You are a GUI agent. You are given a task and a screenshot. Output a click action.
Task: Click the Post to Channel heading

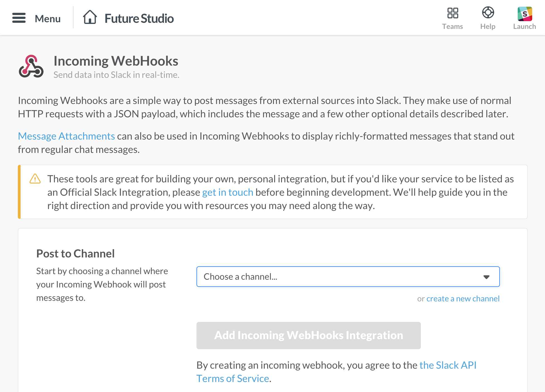[75, 254]
